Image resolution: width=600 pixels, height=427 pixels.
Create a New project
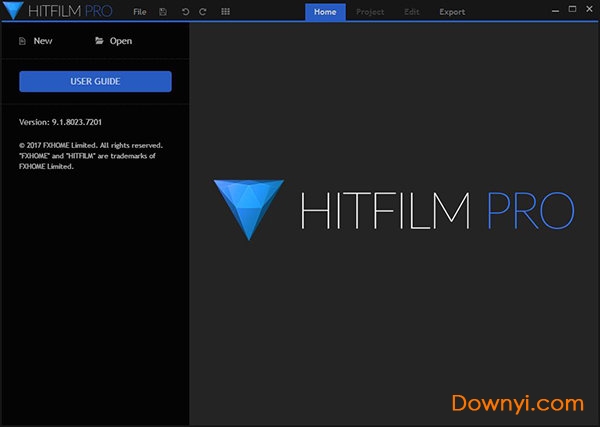click(36, 41)
